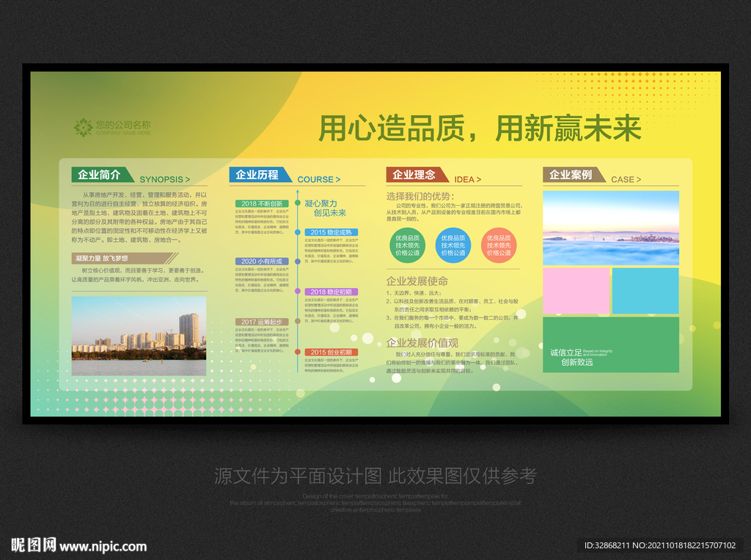The width and height of the screenshot is (751, 560).
Task: Open the city skyline photo
Action: click(139, 336)
